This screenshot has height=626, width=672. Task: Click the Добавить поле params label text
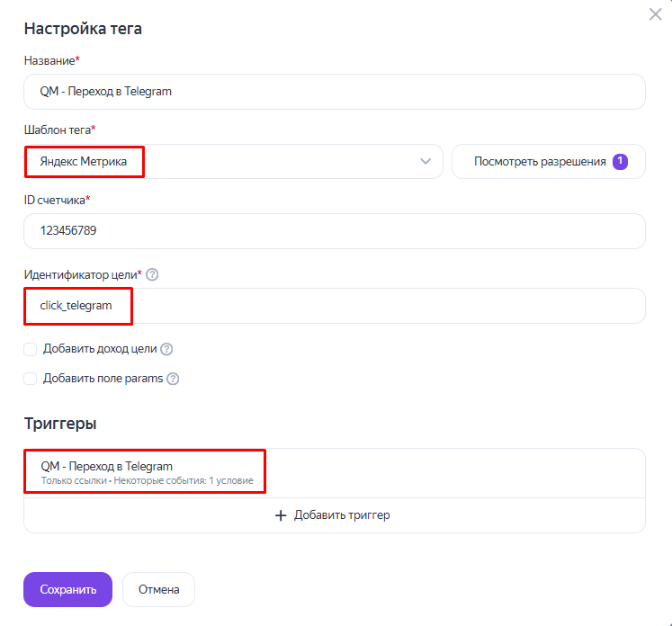(103, 379)
